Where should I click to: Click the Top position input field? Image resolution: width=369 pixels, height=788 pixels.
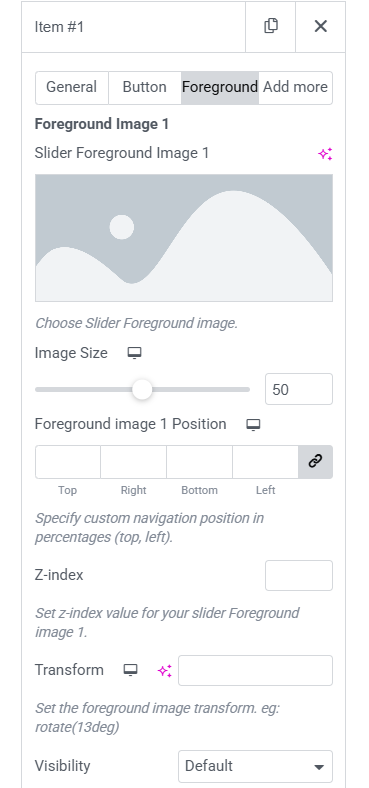[68, 461]
